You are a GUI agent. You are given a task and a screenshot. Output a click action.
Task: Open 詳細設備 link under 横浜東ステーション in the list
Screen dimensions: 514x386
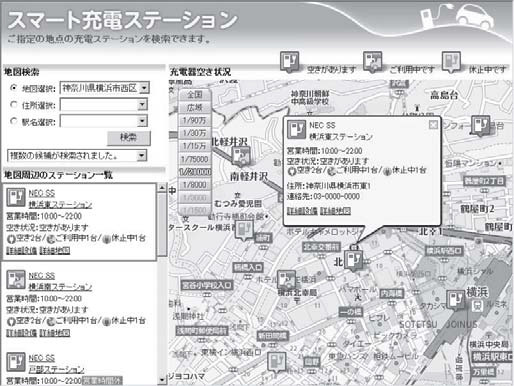point(21,250)
